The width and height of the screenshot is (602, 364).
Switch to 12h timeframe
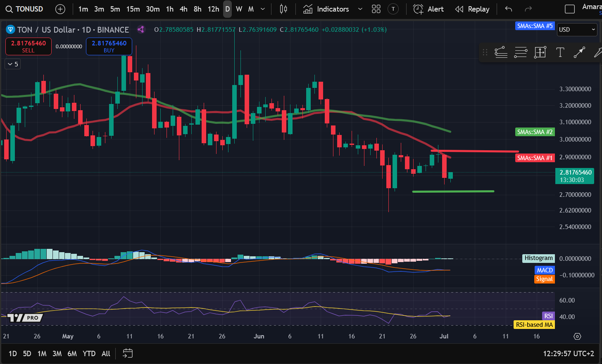tap(214, 9)
